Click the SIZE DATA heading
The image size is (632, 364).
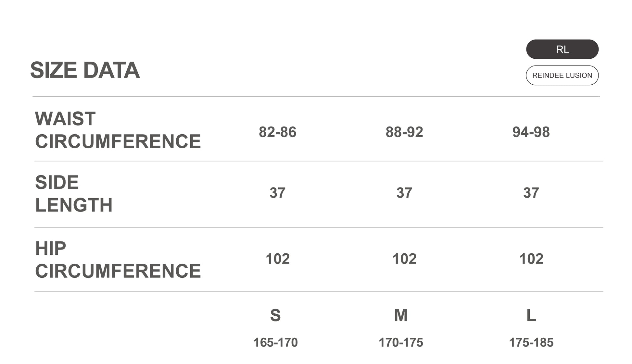point(85,70)
